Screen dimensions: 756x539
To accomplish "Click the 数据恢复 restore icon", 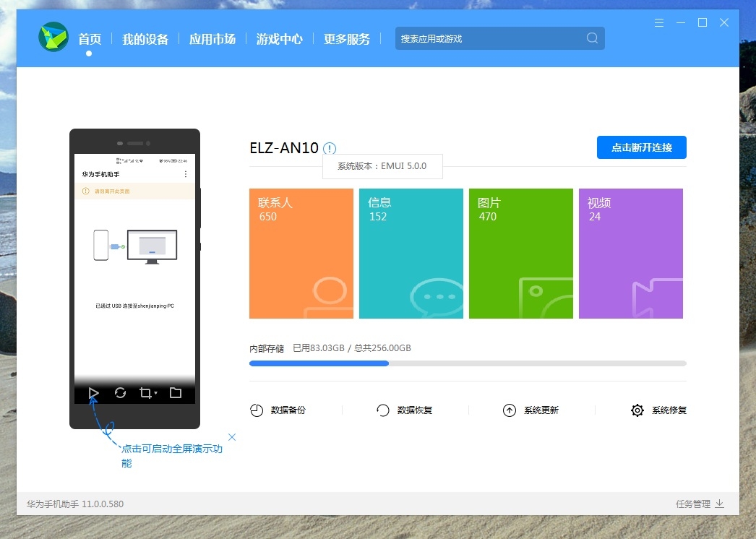I will (x=383, y=410).
